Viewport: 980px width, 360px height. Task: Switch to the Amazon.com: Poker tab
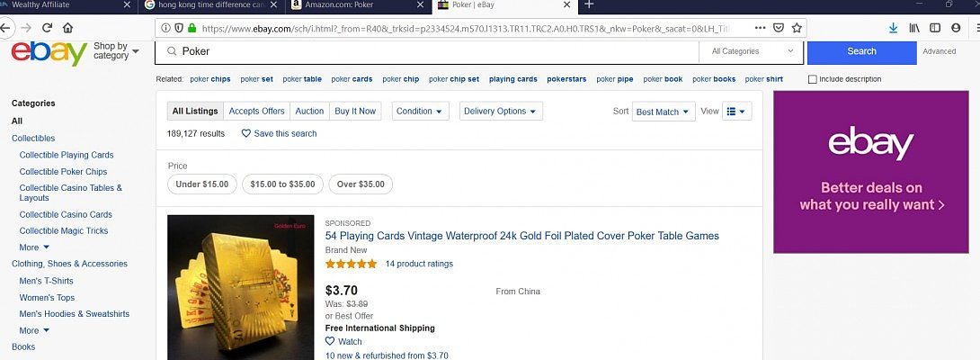click(x=357, y=4)
